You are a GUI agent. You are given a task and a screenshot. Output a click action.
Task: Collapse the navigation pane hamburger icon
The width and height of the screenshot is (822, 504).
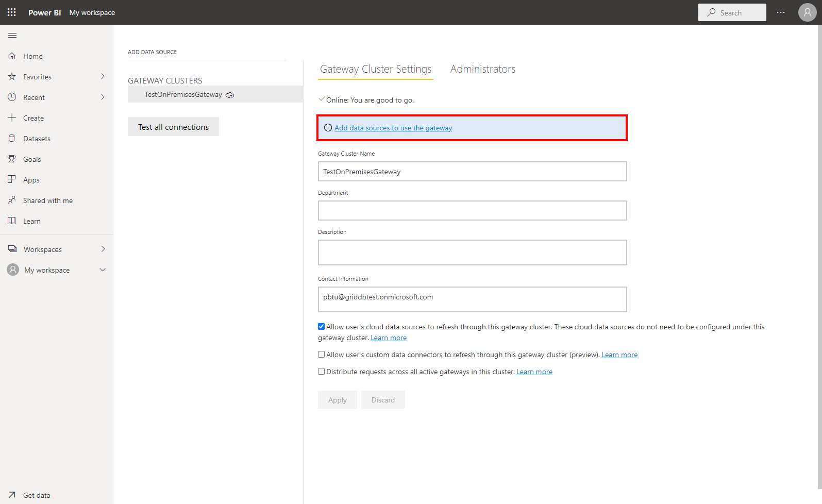click(x=12, y=35)
